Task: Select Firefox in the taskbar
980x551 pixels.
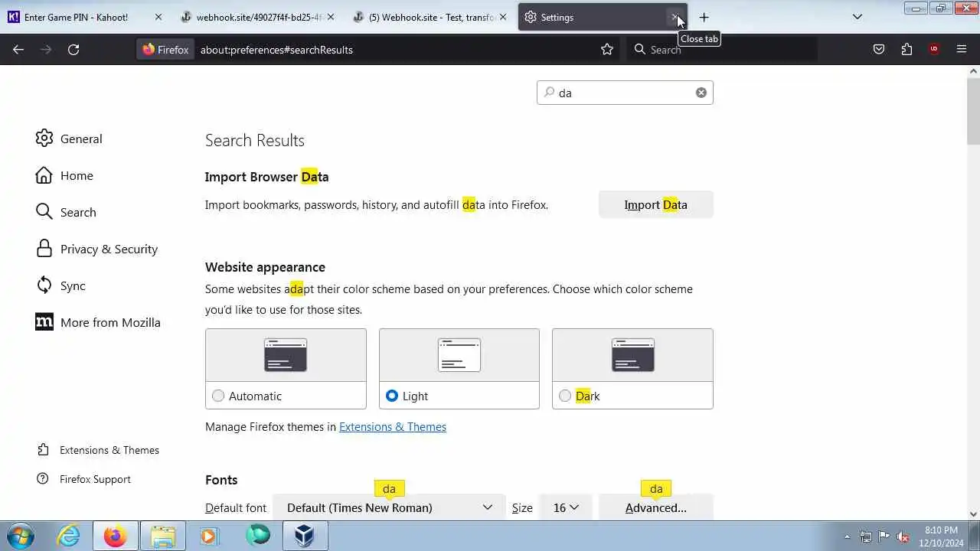Action: tap(116, 536)
